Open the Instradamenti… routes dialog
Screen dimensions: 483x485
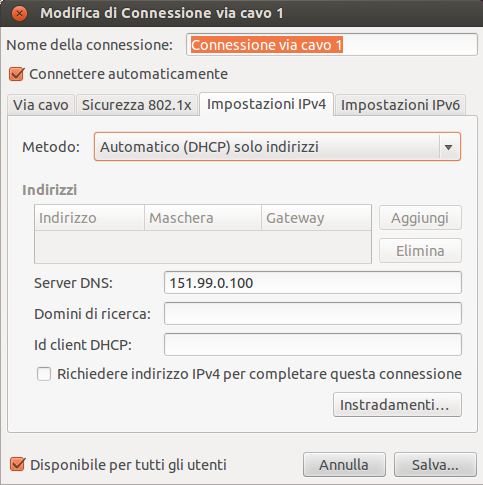397,405
